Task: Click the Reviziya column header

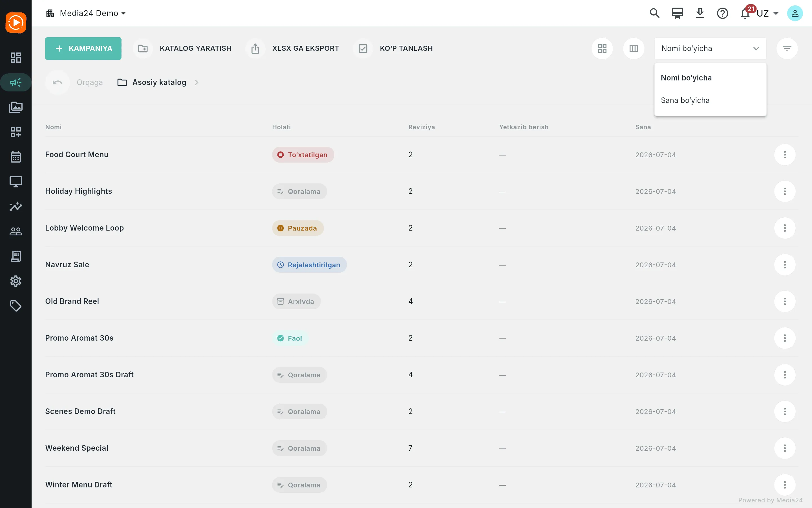Action: click(422, 127)
